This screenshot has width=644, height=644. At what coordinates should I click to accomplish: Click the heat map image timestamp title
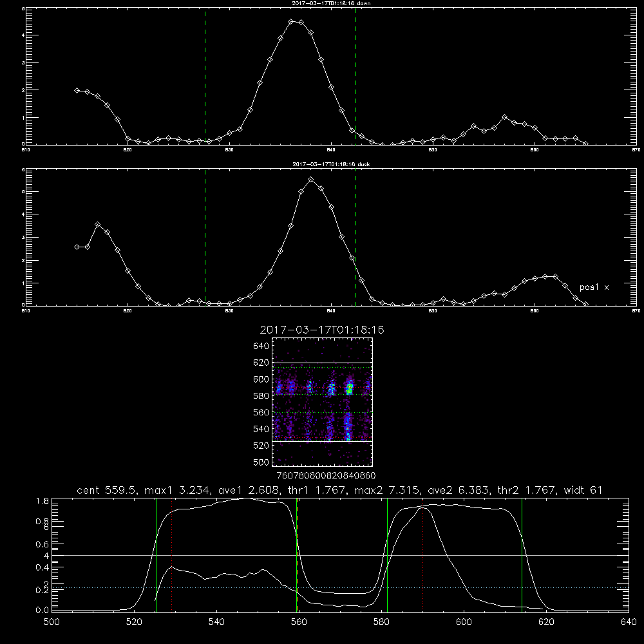322,330
